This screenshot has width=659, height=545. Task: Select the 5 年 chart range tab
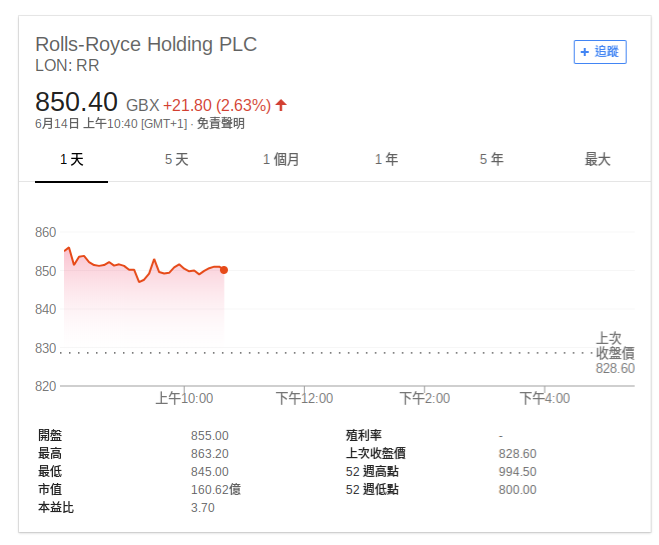coord(491,160)
